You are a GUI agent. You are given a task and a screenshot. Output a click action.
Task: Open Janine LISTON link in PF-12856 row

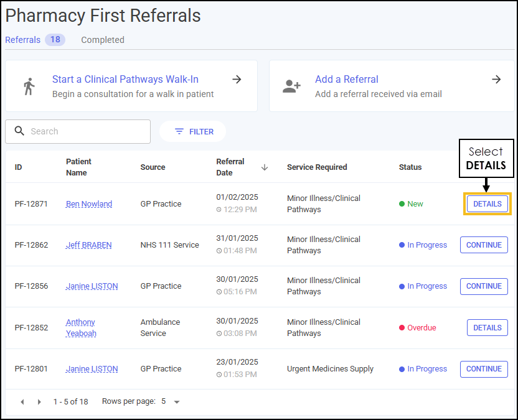pos(92,286)
